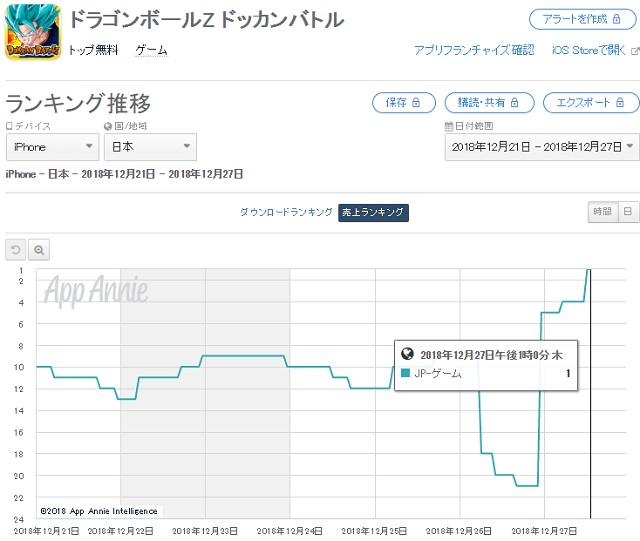The width and height of the screenshot is (640, 541).
Task: Click the external link icon beside iOS Store
Action: (x=634, y=50)
